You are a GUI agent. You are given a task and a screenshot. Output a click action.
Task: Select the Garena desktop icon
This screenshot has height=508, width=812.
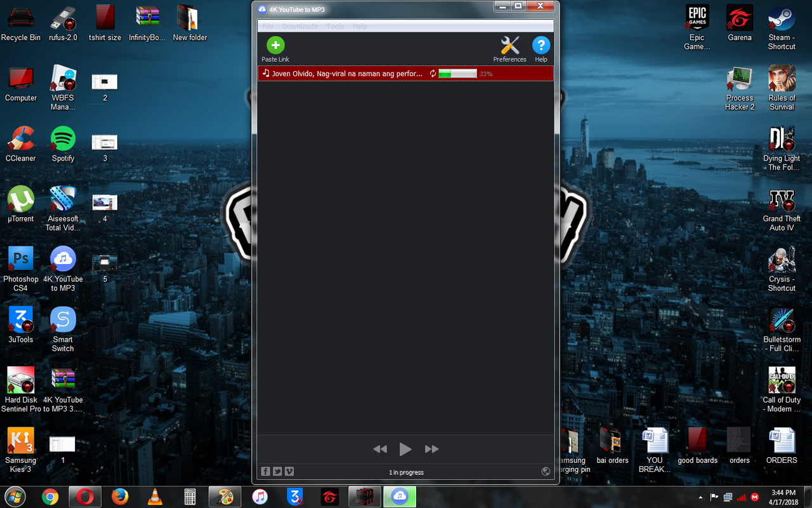[740, 23]
